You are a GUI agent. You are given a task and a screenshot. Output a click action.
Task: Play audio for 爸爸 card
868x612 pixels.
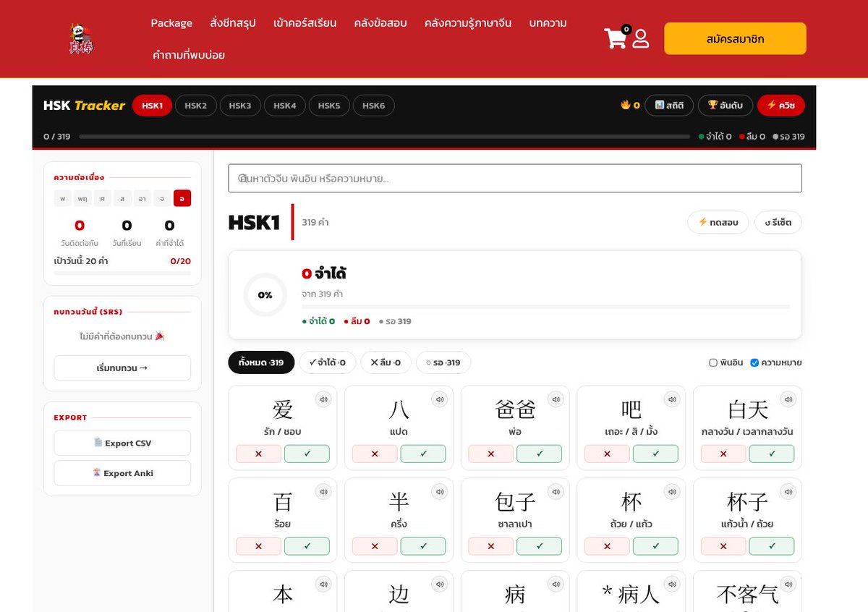click(556, 399)
